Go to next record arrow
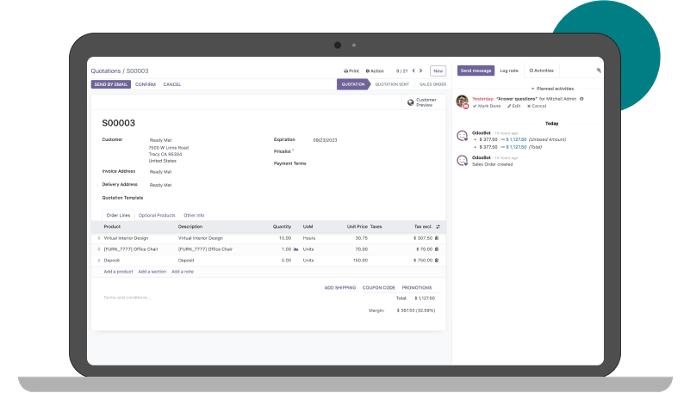This screenshot has width=690, height=393. coord(421,70)
